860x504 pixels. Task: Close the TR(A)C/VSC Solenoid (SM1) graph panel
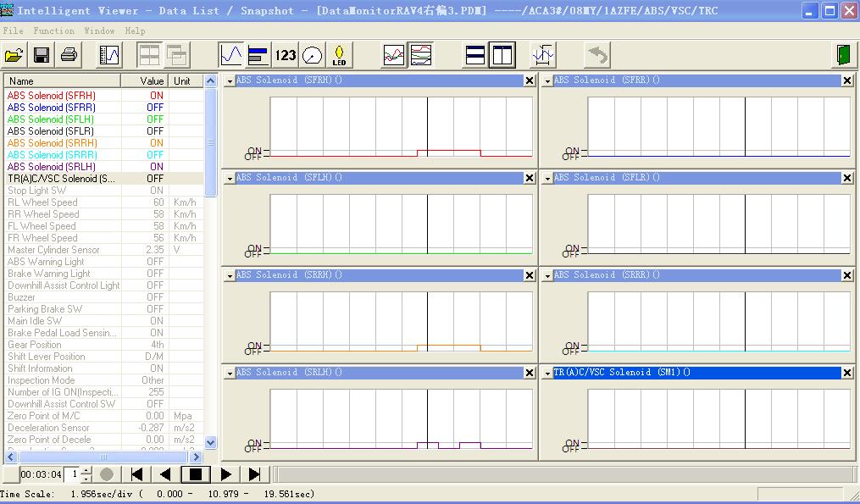(847, 373)
